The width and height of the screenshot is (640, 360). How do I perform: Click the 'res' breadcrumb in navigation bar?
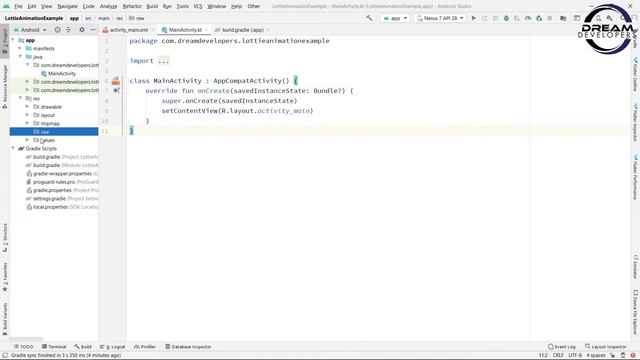pos(119,18)
